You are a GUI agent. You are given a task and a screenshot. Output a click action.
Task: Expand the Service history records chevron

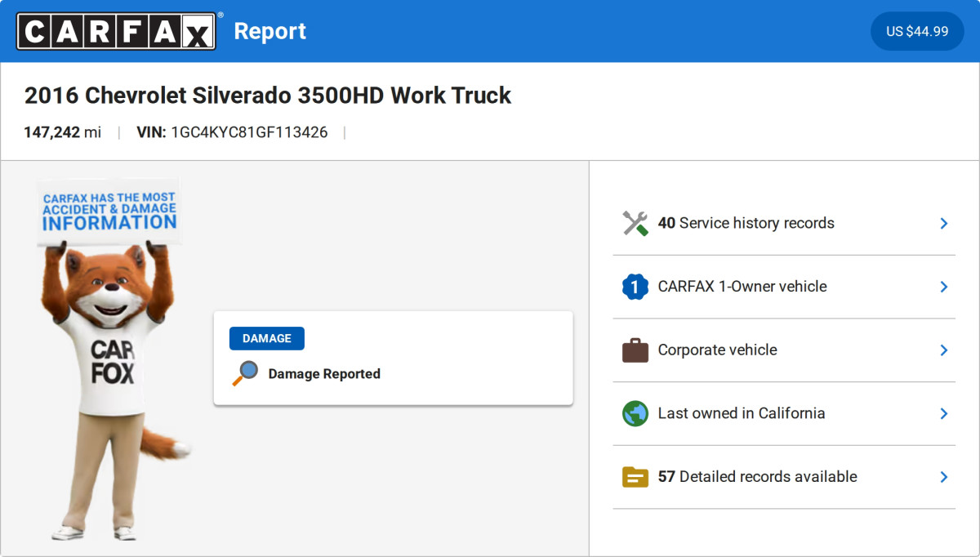pyautogui.click(x=943, y=223)
